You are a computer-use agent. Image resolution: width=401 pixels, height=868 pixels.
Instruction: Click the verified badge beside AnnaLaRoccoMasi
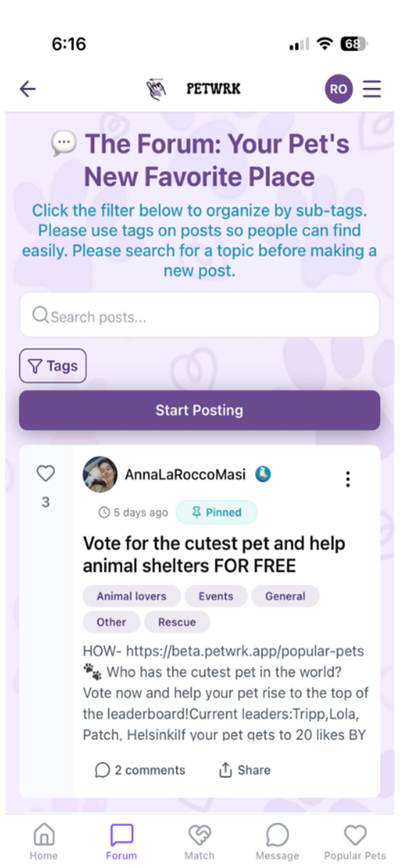pyautogui.click(x=263, y=475)
